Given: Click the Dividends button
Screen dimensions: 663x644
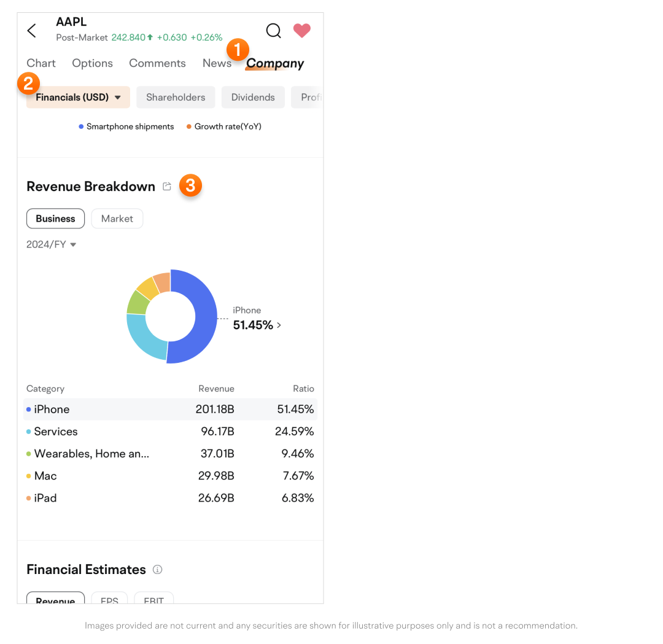Looking at the screenshot, I should (x=253, y=97).
